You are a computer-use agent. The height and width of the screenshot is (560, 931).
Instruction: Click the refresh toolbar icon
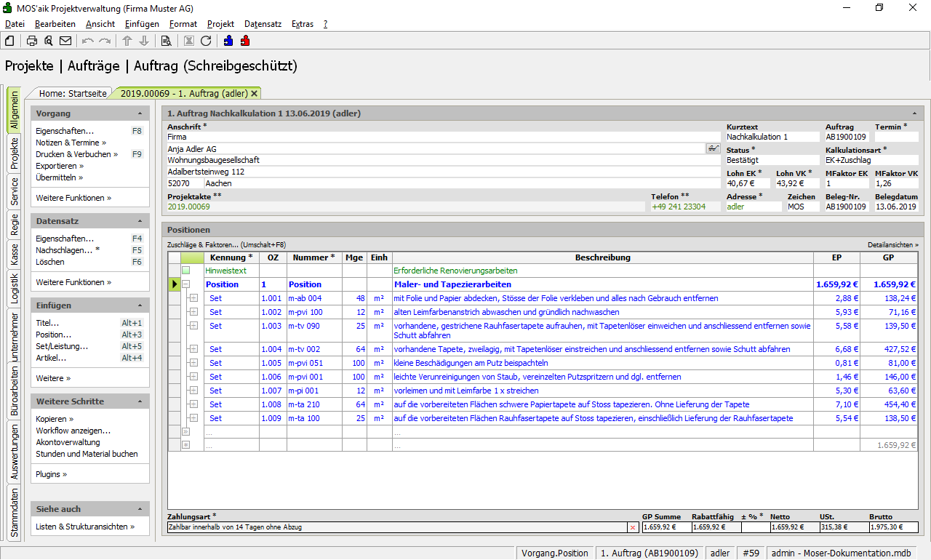(206, 41)
